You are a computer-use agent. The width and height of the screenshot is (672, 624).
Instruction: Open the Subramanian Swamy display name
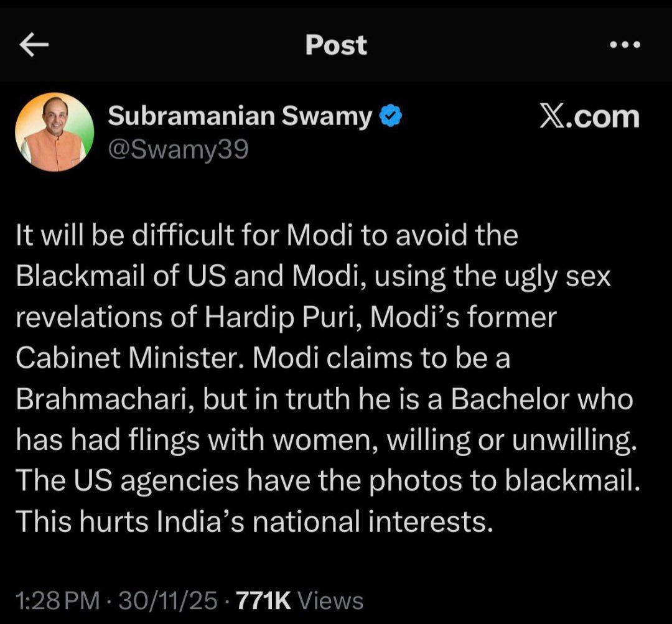[x=240, y=116]
